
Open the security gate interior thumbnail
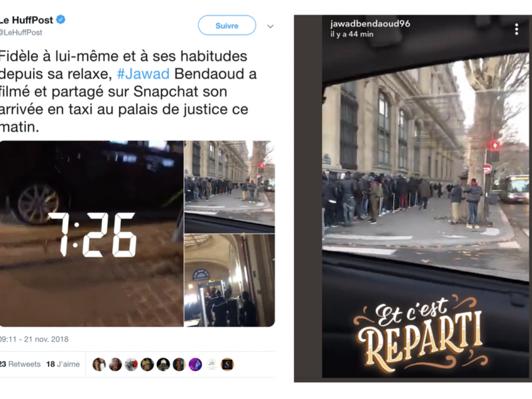pyautogui.click(x=229, y=280)
